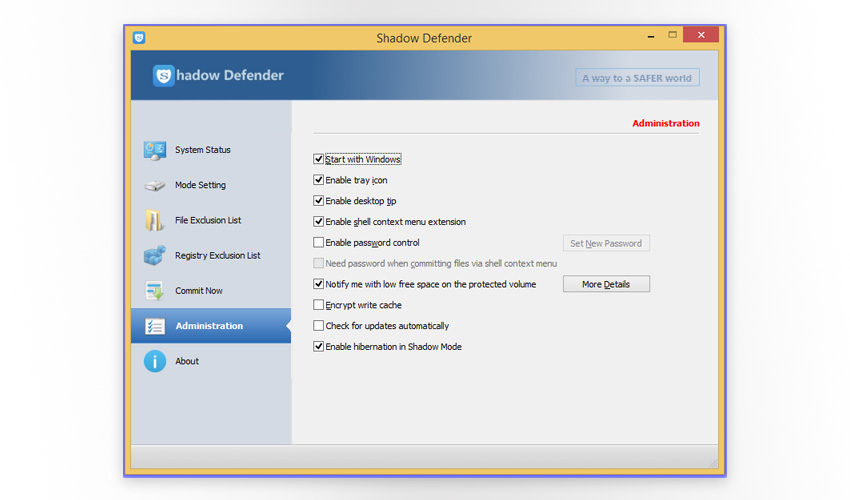
Task: Check the greyed Need password when committing box
Action: [318, 263]
